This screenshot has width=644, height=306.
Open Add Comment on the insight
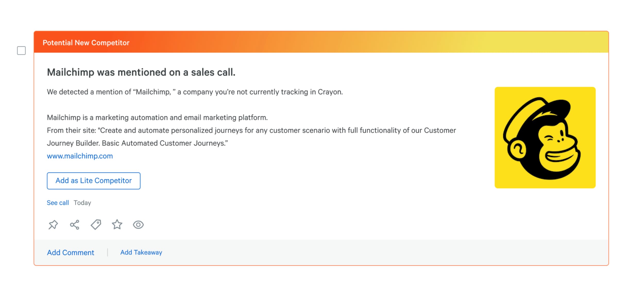tap(70, 252)
